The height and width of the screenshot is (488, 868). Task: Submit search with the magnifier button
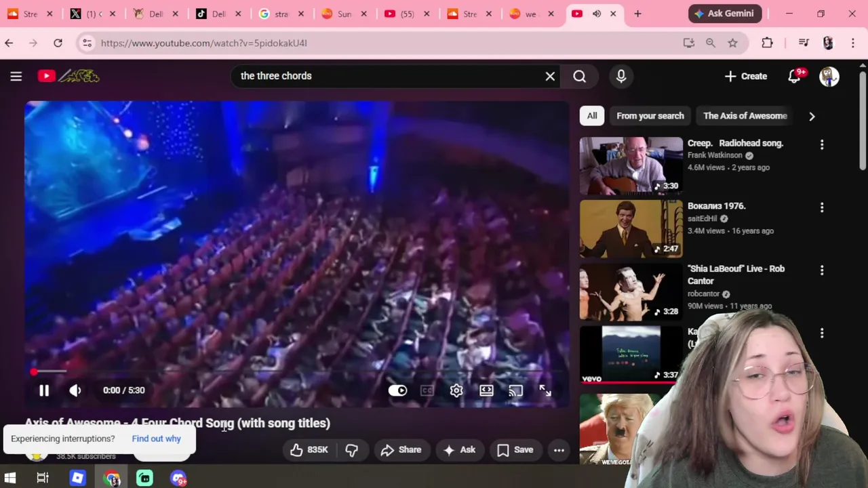(580, 76)
